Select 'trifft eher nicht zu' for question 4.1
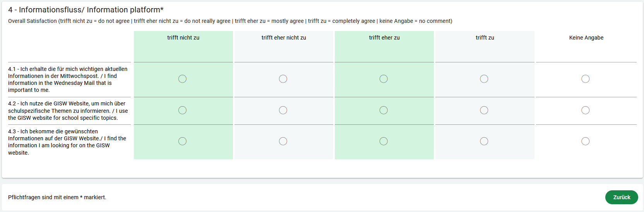Screen dimensions: 644x212 coord(283,79)
